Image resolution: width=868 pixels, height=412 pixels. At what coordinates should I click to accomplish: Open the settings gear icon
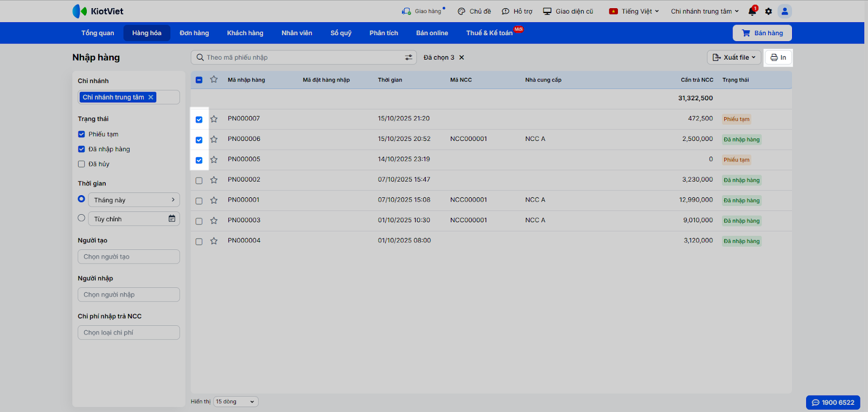tap(768, 11)
